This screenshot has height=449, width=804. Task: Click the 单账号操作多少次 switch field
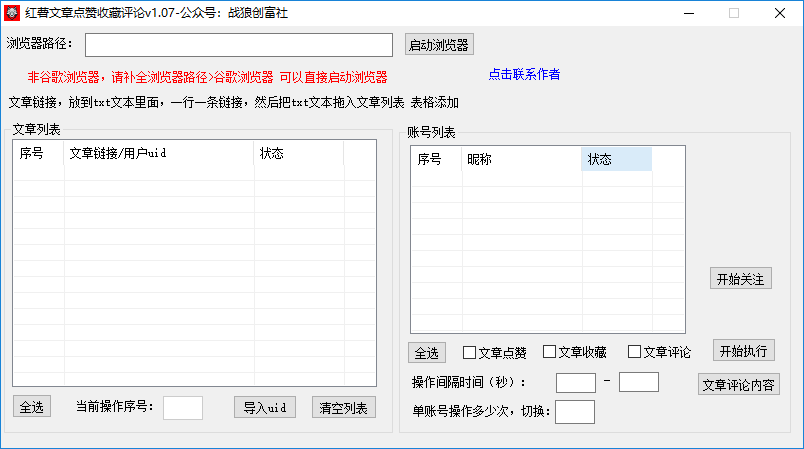tap(574, 411)
